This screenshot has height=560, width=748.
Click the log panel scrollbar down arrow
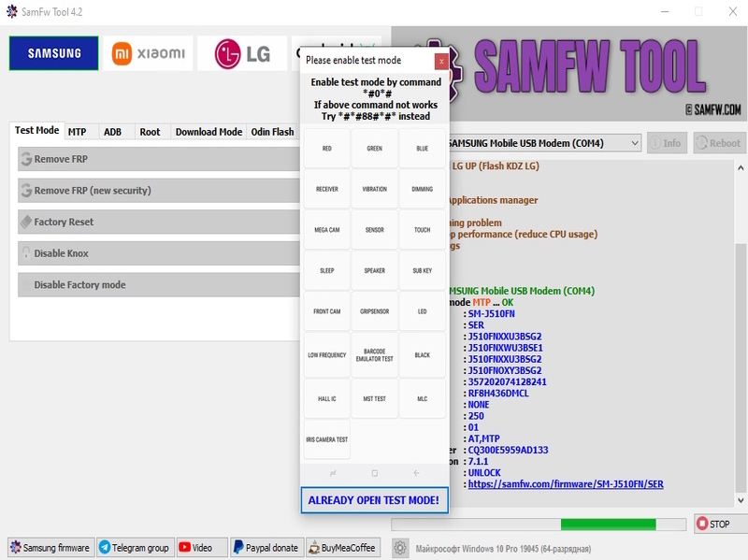[x=741, y=500]
